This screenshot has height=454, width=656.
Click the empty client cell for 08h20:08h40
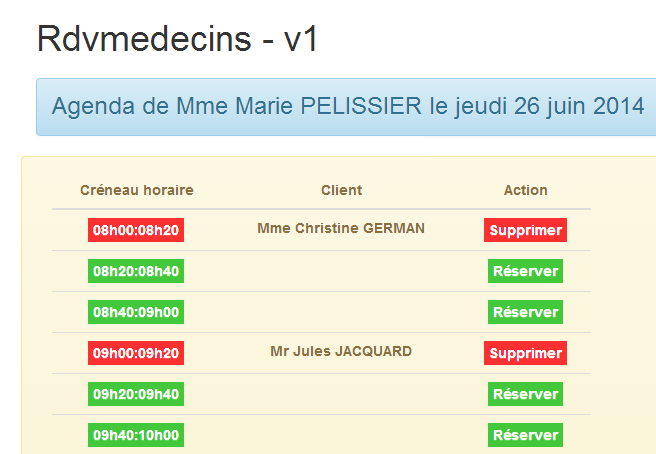click(341, 271)
